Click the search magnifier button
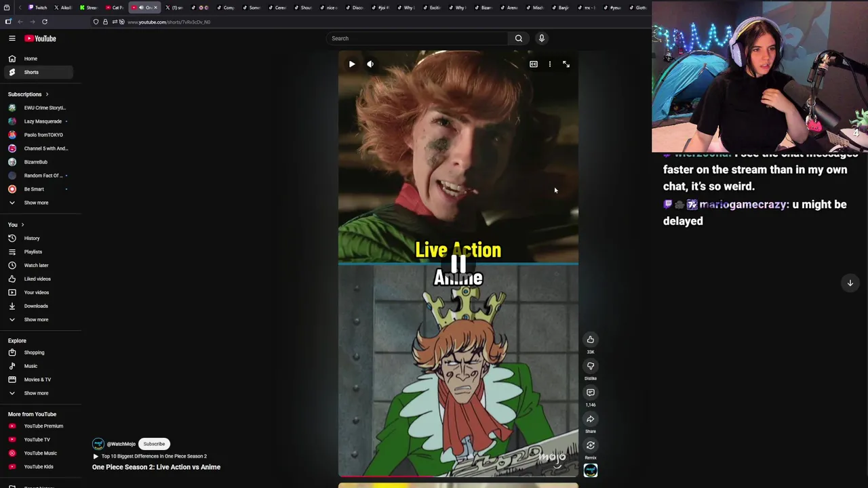 coord(519,39)
